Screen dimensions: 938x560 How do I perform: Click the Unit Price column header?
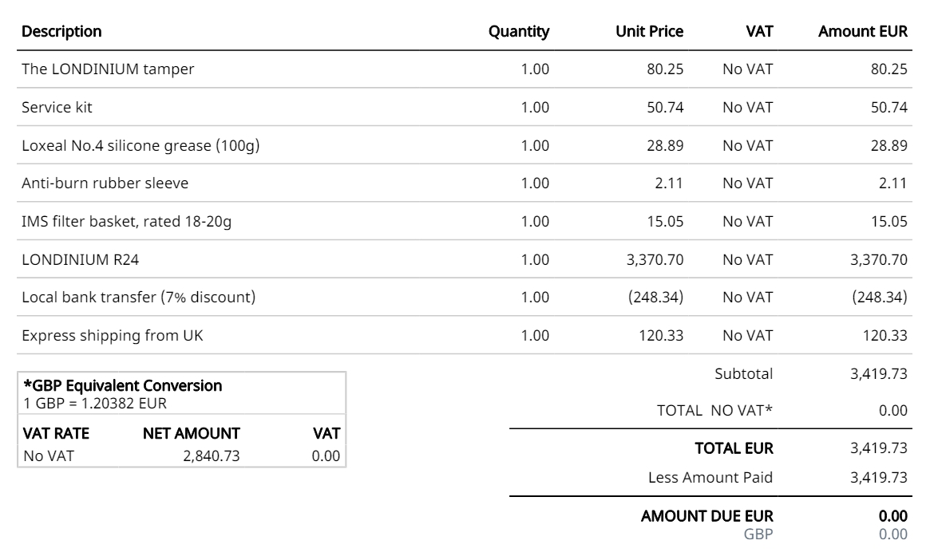point(649,32)
